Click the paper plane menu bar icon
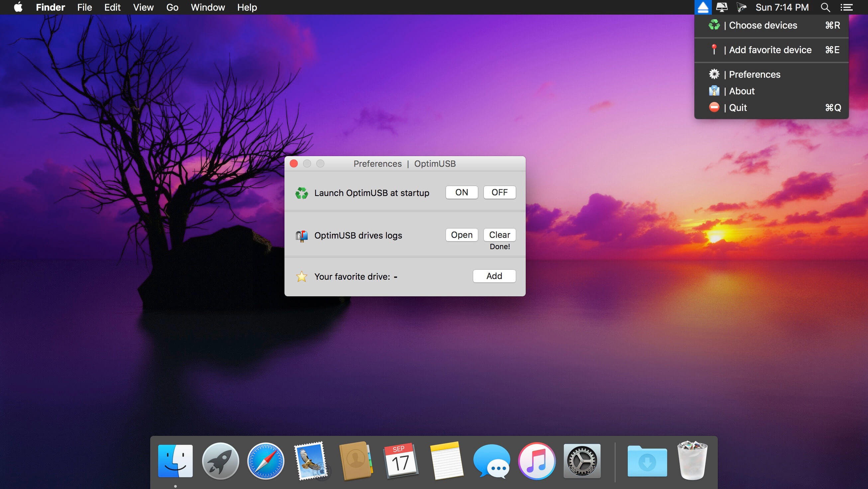Screen dimensions: 868x489 point(741,7)
